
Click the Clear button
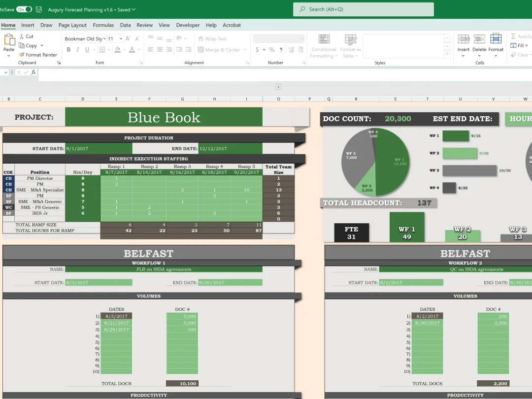click(521, 55)
